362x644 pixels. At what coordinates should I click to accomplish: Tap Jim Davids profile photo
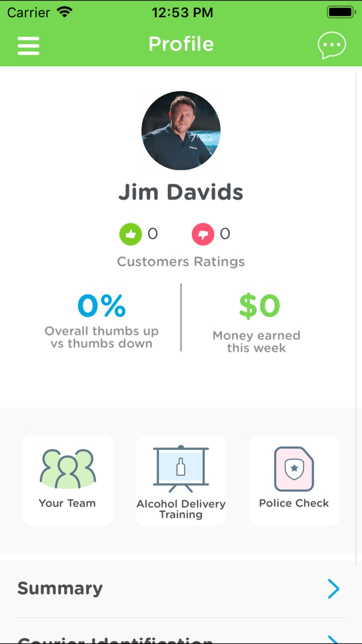pos(181,131)
